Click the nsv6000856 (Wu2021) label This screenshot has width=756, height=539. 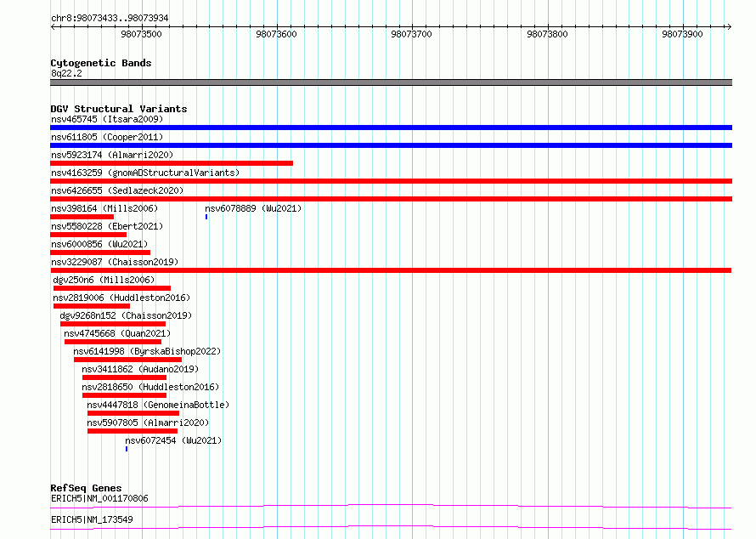pyautogui.click(x=99, y=244)
